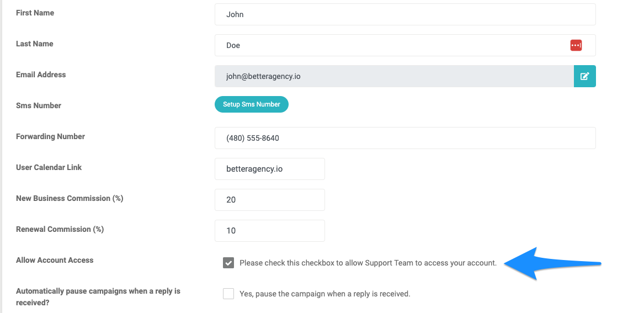
Task: Click the Setup Sms Number button
Action: pyautogui.click(x=251, y=104)
